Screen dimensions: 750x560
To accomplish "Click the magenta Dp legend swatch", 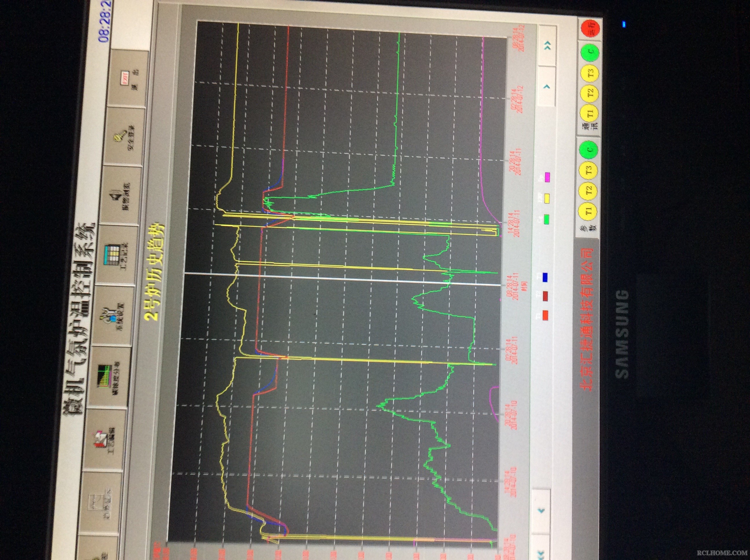I will click(547, 177).
